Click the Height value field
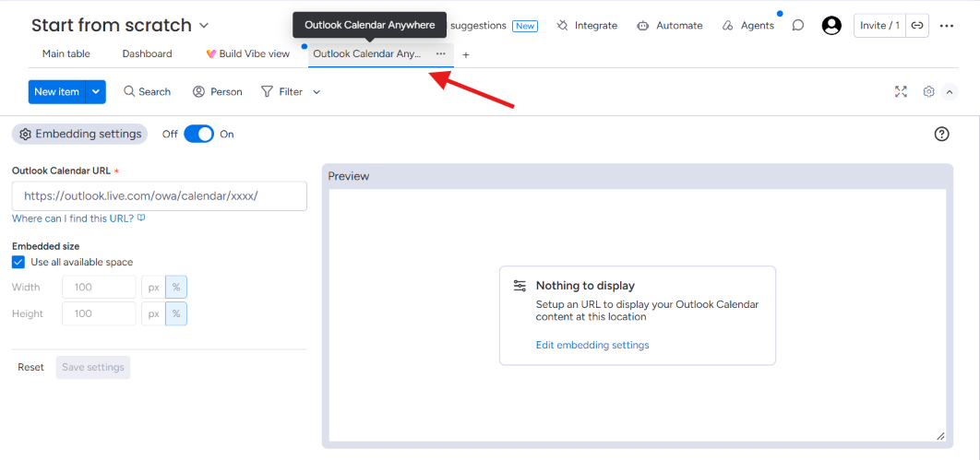Viewport: 980px width, 460px height. point(99,313)
